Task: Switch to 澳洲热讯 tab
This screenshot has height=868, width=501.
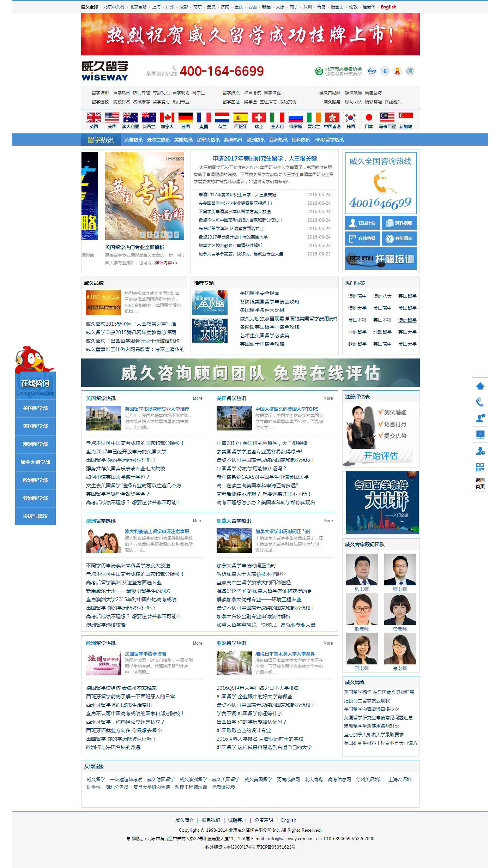Action: 233,140
